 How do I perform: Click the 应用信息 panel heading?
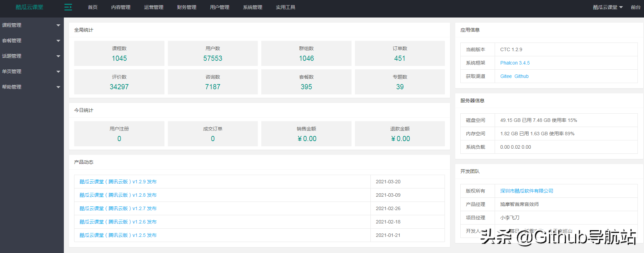(470, 30)
